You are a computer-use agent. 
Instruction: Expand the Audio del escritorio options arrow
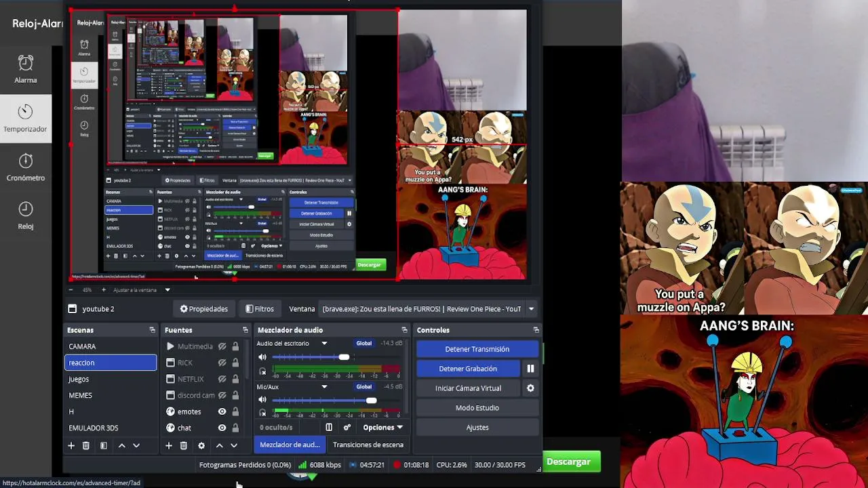(x=324, y=344)
